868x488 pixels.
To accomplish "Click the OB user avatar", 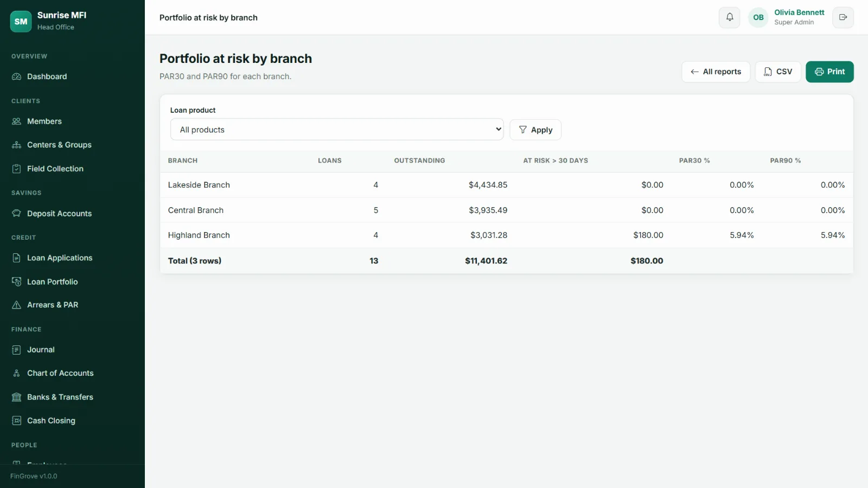I will (758, 17).
